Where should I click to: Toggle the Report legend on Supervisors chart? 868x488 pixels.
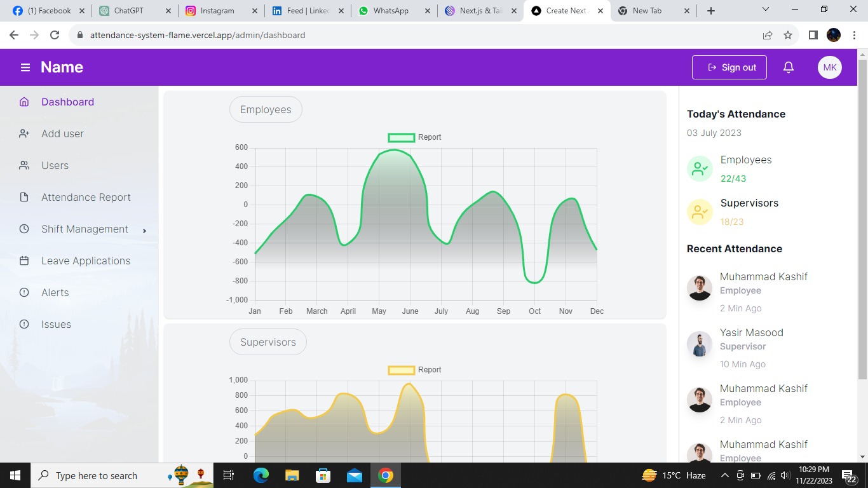414,370
